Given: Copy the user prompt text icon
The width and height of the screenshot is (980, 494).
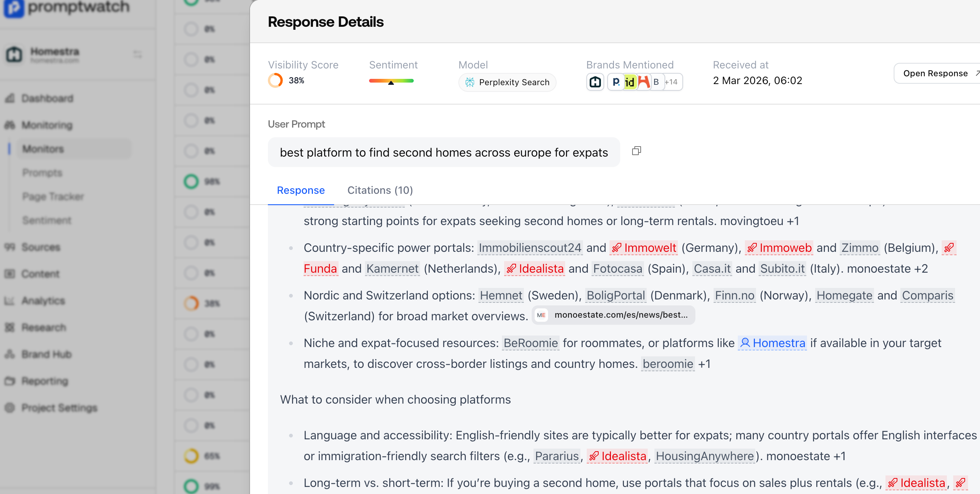Looking at the screenshot, I should coord(636,151).
